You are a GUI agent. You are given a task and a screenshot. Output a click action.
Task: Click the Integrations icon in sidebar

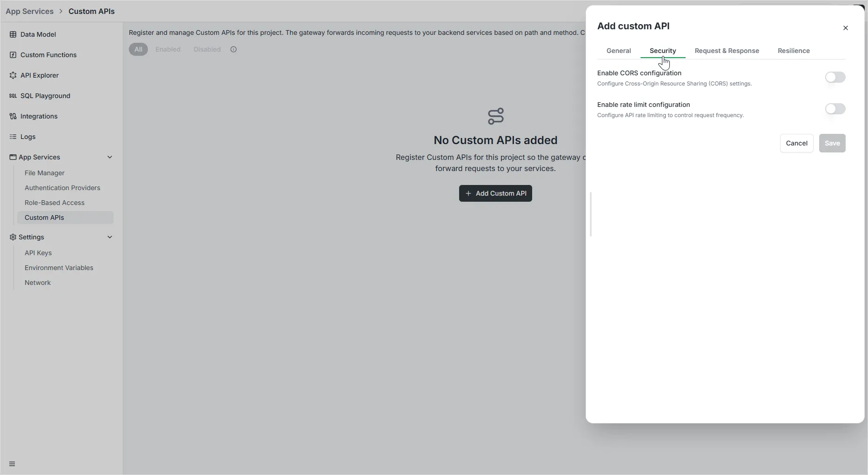(13, 116)
